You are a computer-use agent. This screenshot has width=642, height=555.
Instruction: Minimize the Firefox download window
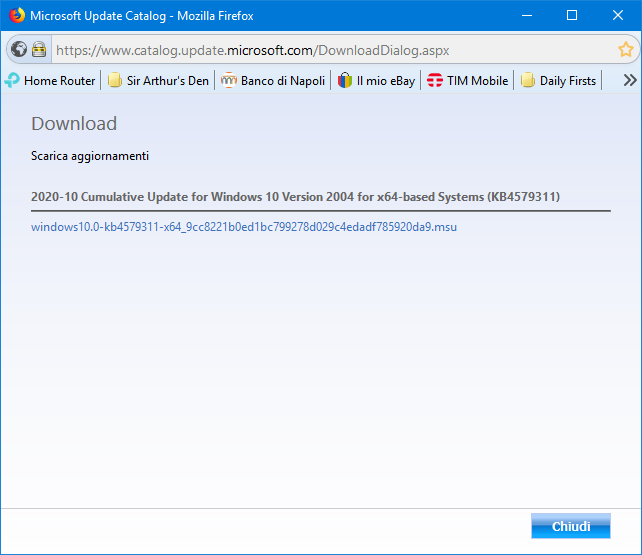pos(525,16)
